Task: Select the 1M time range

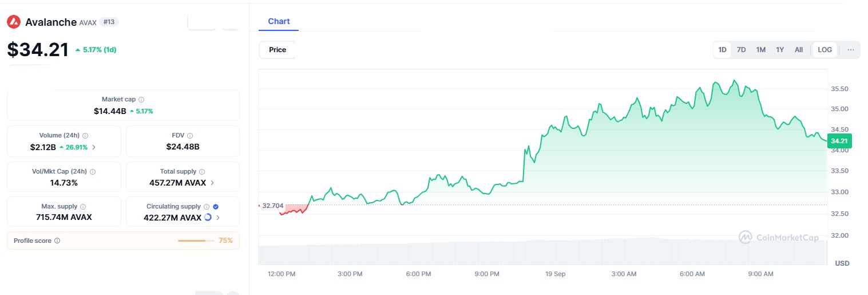Action: click(x=760, y=50)
